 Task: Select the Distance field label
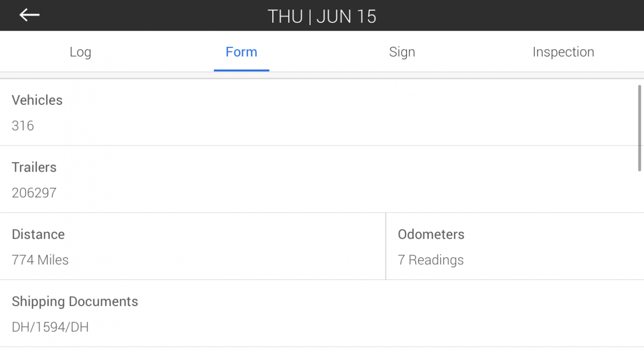pos(38,234)
